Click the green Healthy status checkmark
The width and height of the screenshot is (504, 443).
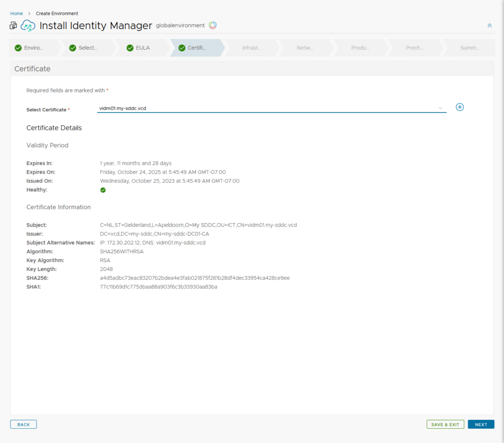click(x=103, y=190)
